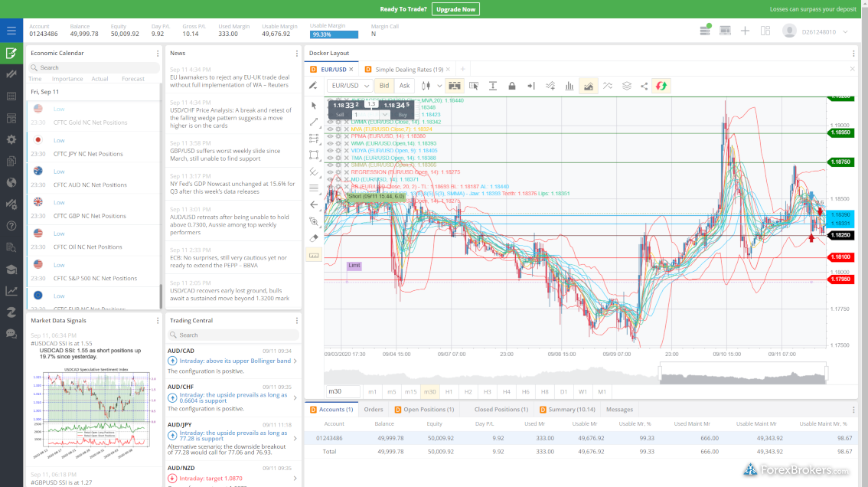Open the Messages tab
The height and width of the screenshot is (487, 868).
pyautogui.click(x=619, y=410)
